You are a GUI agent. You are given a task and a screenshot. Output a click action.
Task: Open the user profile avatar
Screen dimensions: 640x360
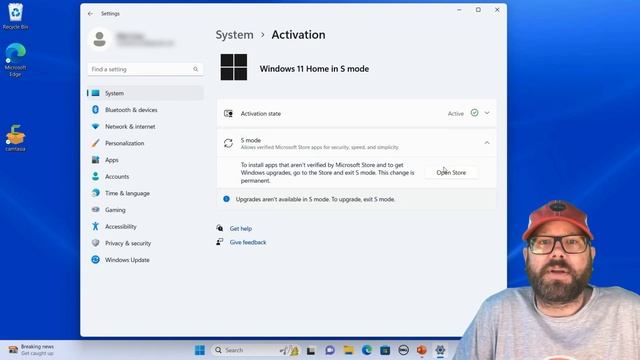[x=99, y=40]
